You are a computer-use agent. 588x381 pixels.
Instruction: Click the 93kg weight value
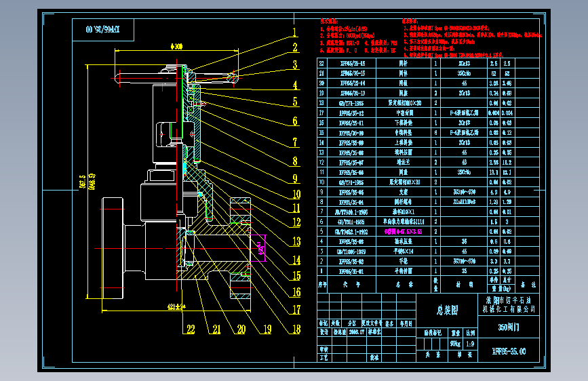(x=455, y=344)
